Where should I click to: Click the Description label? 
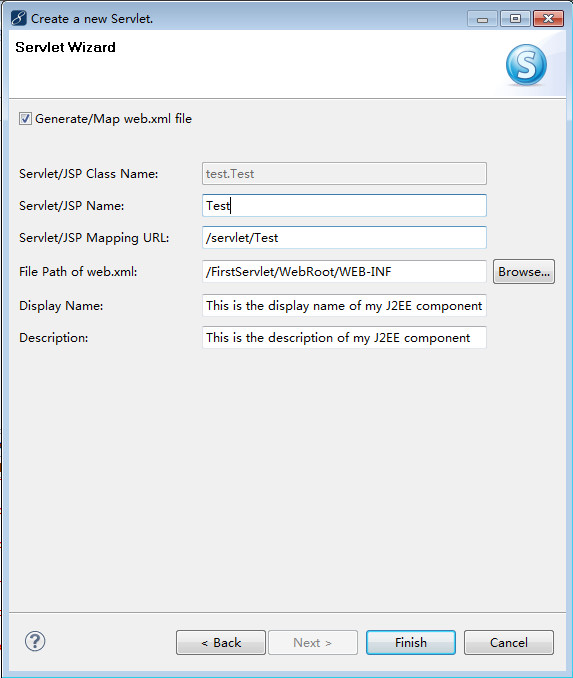(54, 338)
